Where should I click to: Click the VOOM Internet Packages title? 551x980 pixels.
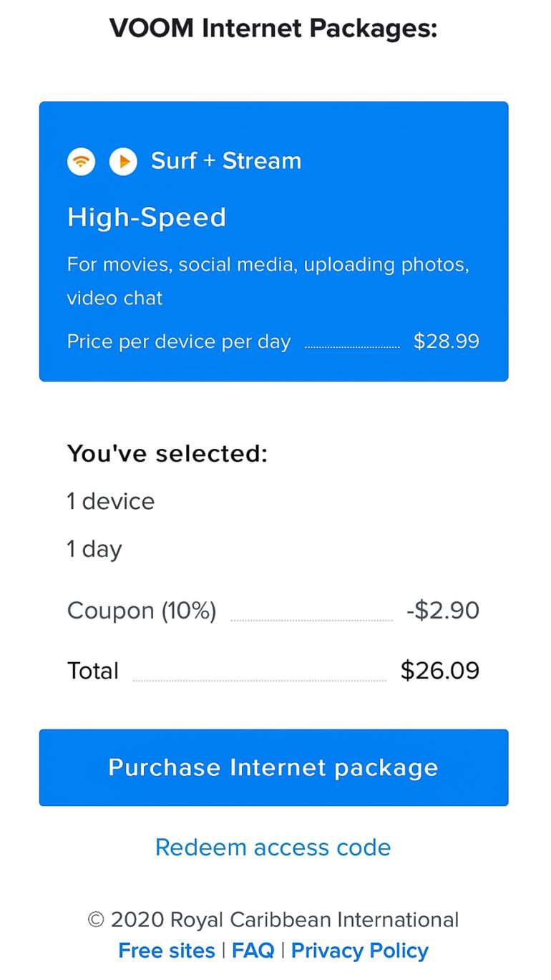click(273, 29)
